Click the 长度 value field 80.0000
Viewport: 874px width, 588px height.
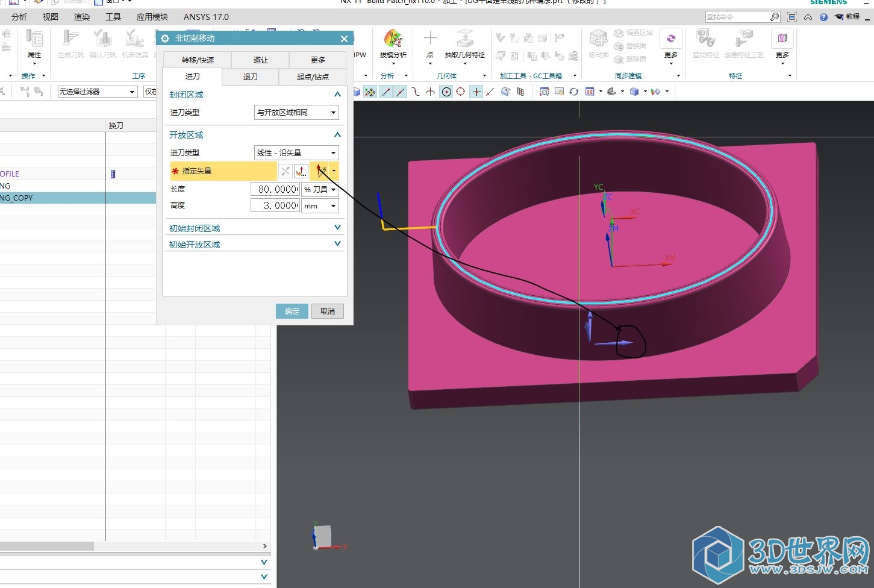coord(275,189)
